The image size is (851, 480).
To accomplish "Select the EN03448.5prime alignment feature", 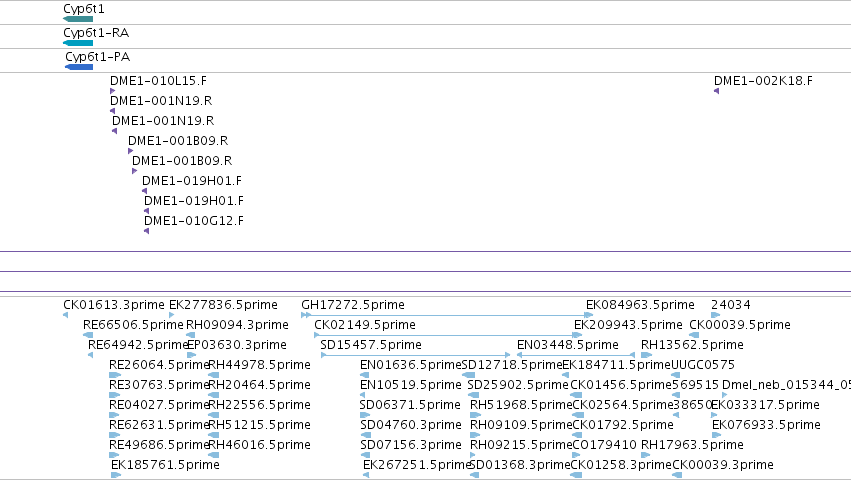I will (x=576, y=355).
